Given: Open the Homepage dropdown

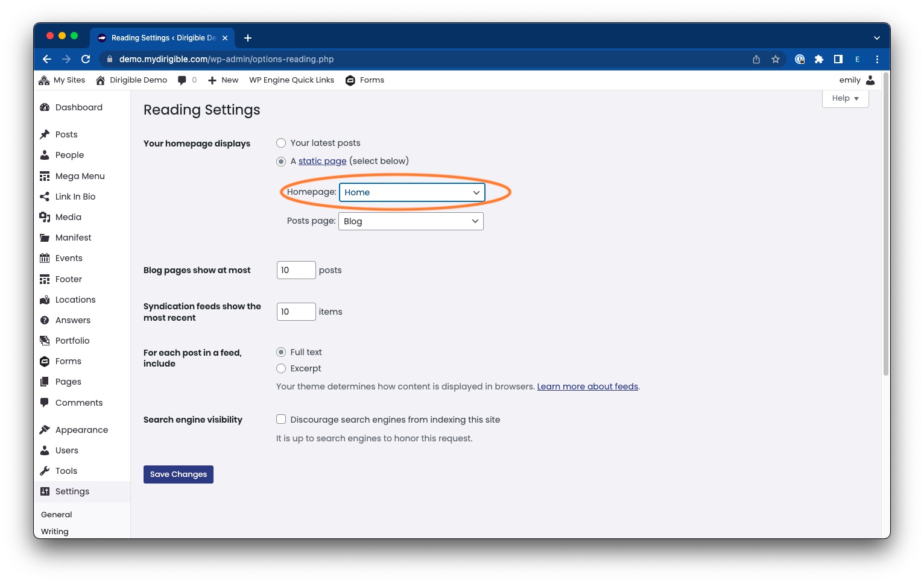Looking at the screenshot, I should pyautogui.click(x=412, y=192).
